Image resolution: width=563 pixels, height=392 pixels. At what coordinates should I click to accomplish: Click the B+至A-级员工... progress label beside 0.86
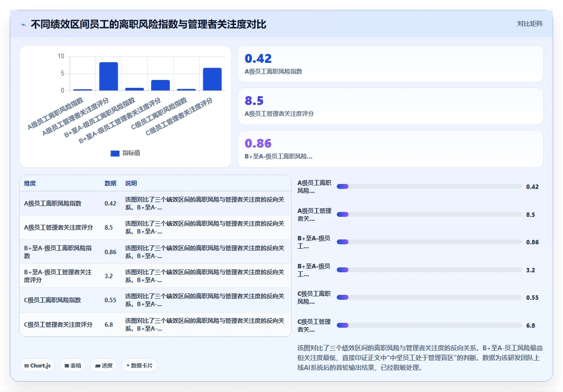[x=314, y=242]
